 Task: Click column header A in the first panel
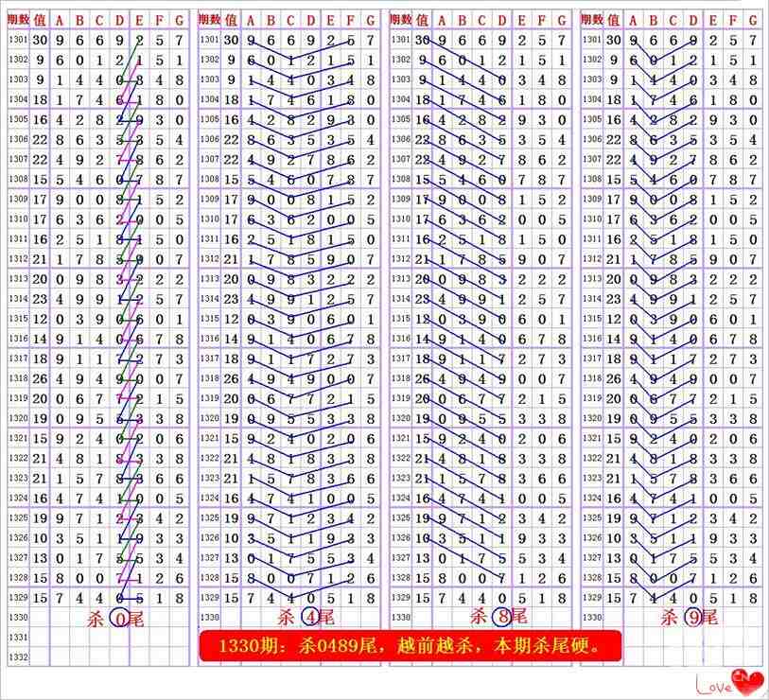60,19
